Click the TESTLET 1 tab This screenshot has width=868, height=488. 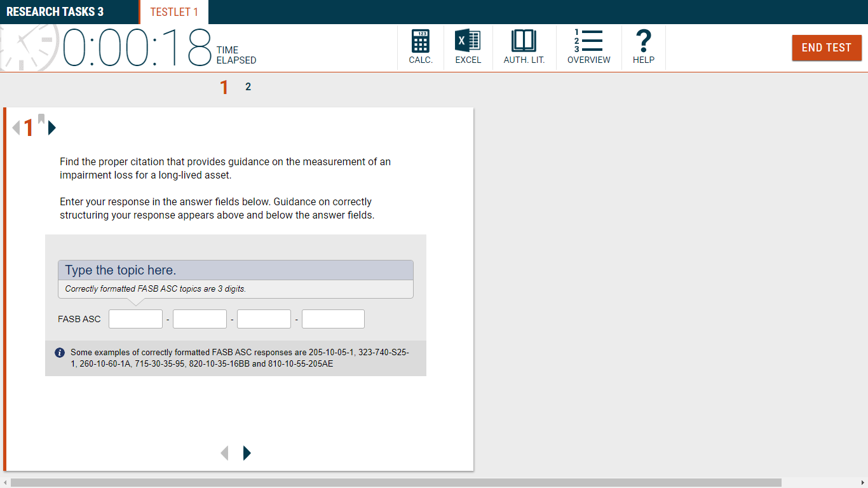[173, 11]
